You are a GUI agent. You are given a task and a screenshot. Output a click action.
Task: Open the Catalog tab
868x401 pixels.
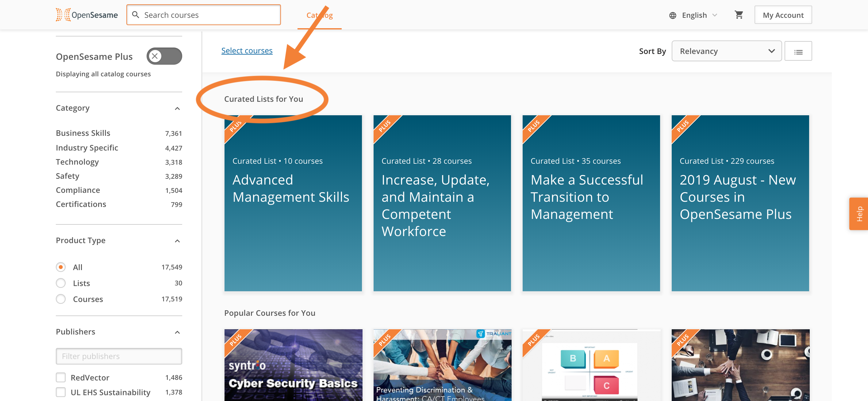[x=319, y=15]
